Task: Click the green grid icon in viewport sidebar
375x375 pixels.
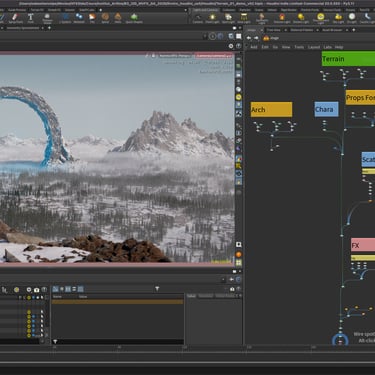Action: coord(239,263)
